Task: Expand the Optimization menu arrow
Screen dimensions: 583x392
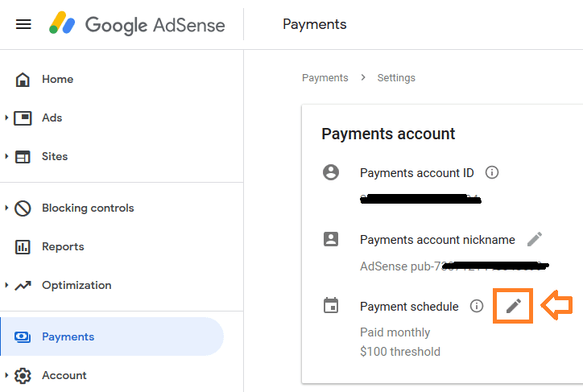Action: coord(6,285)
